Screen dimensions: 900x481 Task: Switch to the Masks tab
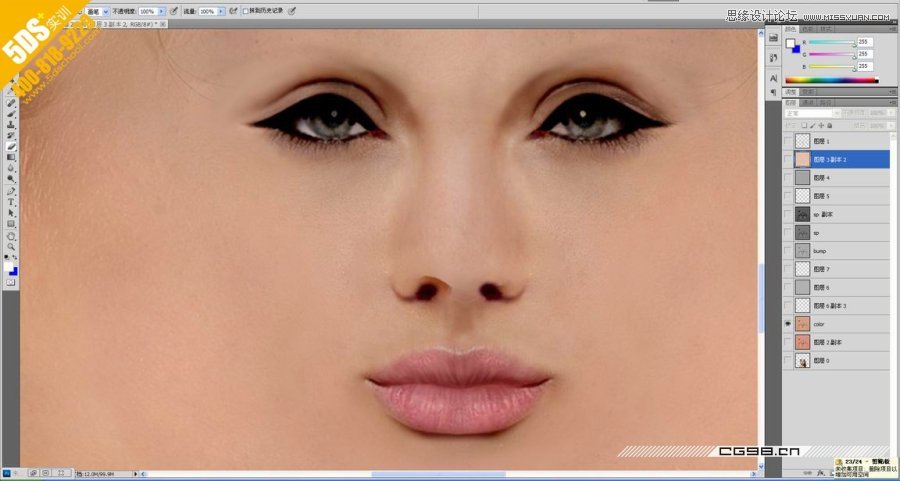808,91
